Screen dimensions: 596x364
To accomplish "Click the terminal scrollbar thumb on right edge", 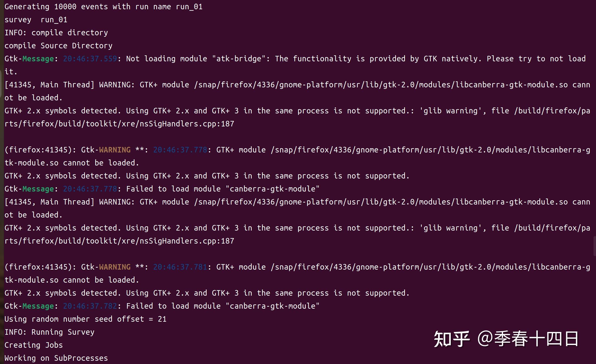I will [x=595, y=246].
